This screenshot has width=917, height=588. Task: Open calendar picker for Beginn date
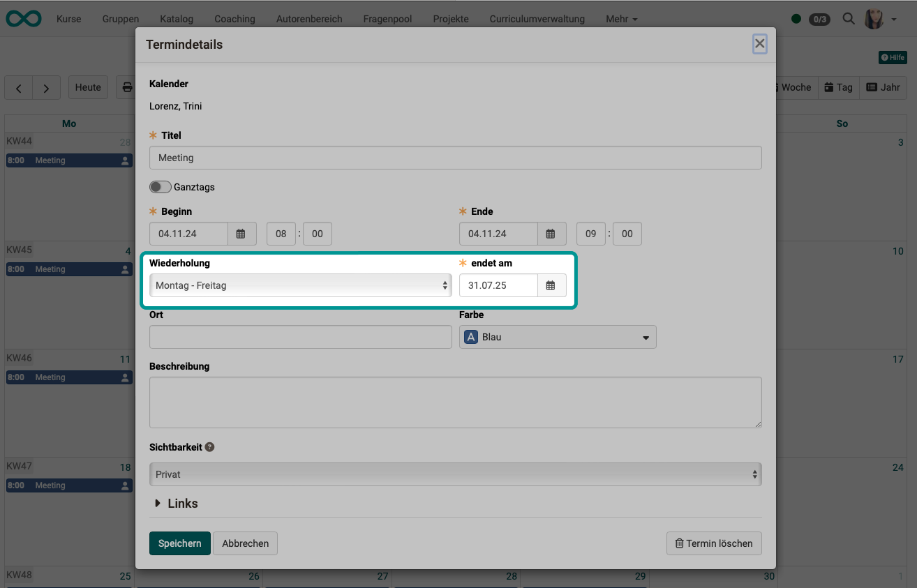(241, 234)
